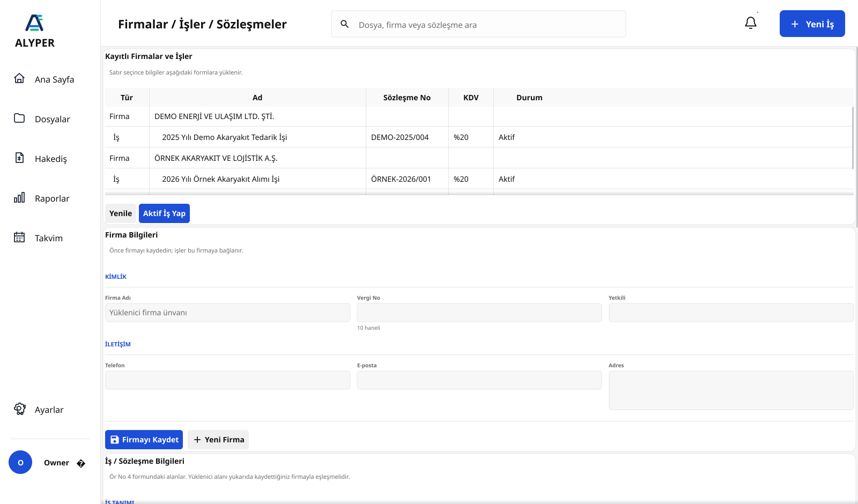This screenshot has width=858, height=504.
Task: Click the Yeni İş button
Action: click(812, 24)
